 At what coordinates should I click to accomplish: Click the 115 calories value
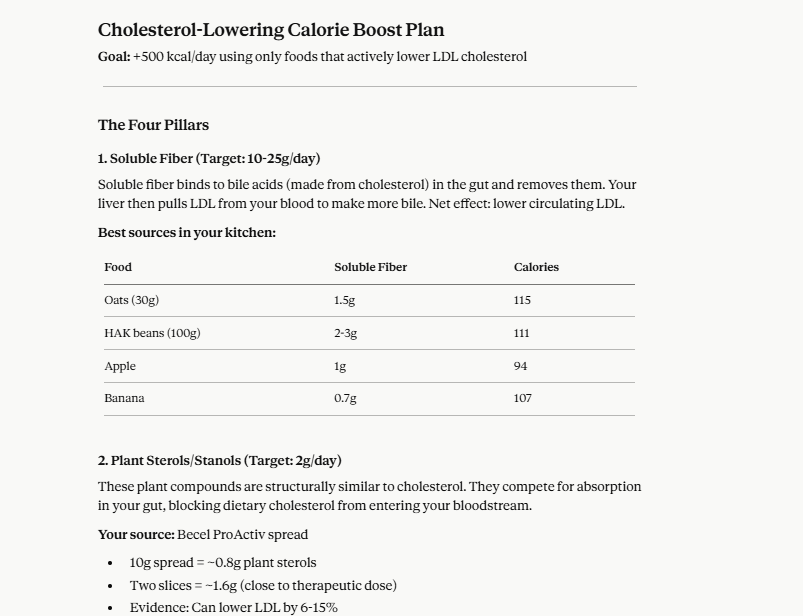tap(522, 300)
